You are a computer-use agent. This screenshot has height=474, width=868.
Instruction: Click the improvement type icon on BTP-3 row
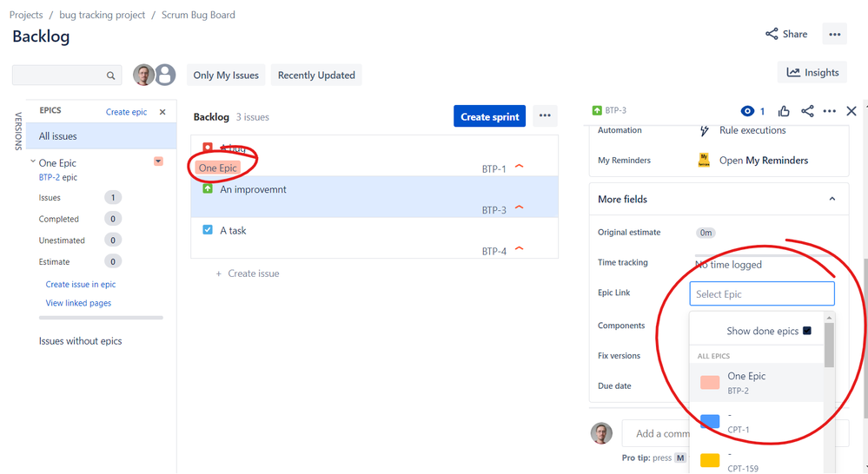click(x=208, y=189)
